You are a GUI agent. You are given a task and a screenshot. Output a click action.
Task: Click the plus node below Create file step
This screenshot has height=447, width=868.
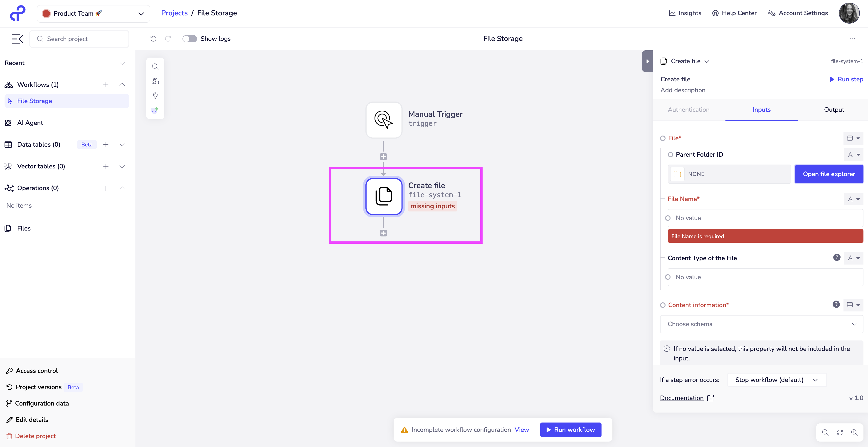(383, 233)
